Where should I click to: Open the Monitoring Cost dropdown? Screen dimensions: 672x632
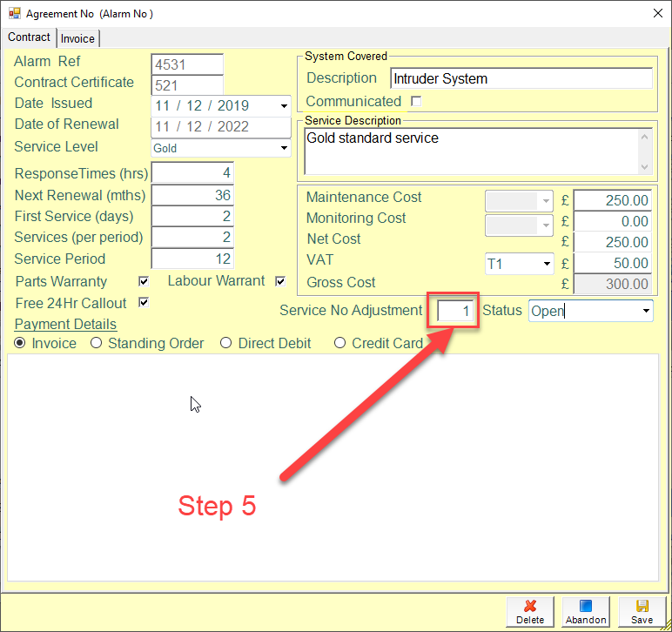point(546,225)
